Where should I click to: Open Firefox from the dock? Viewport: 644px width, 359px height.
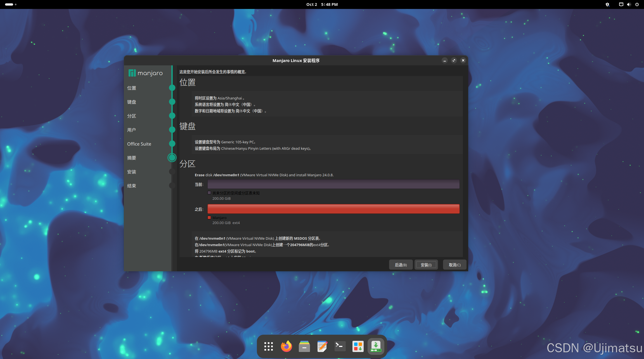(286, 346)
